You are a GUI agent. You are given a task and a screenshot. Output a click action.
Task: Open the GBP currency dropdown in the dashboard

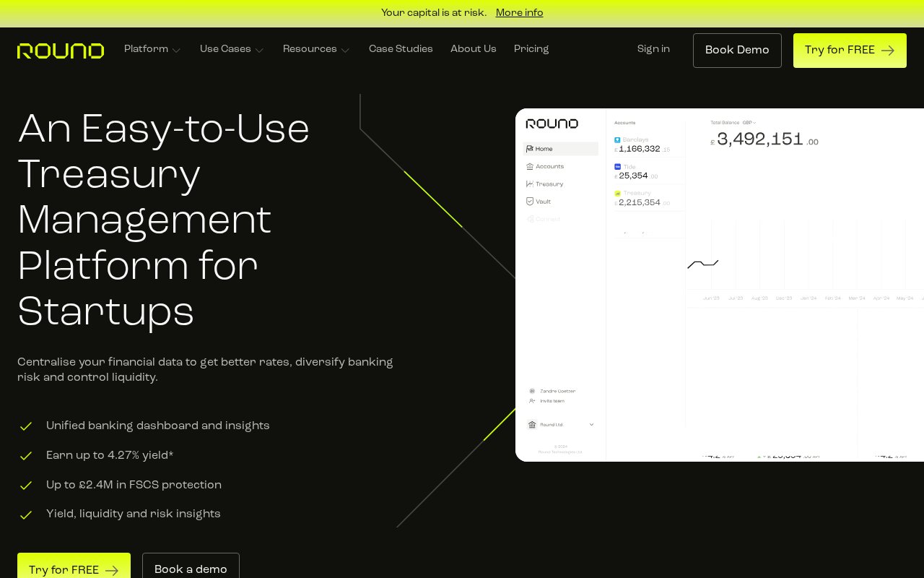pyautogui.click(x=749, y=123)
